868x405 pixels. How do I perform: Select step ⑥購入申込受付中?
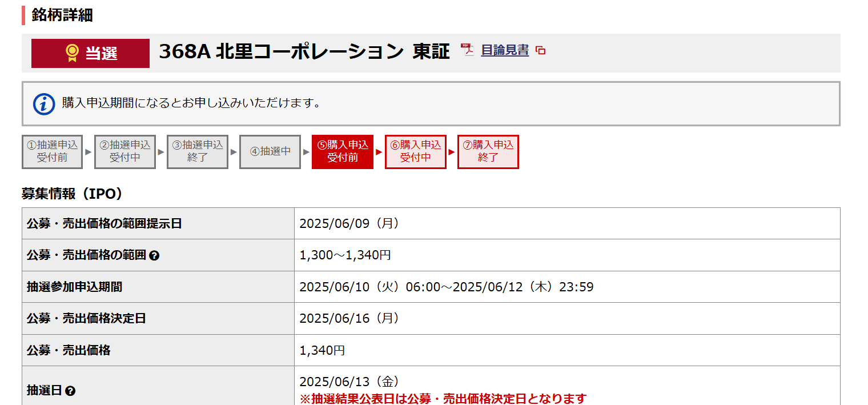tap(415, 152)
